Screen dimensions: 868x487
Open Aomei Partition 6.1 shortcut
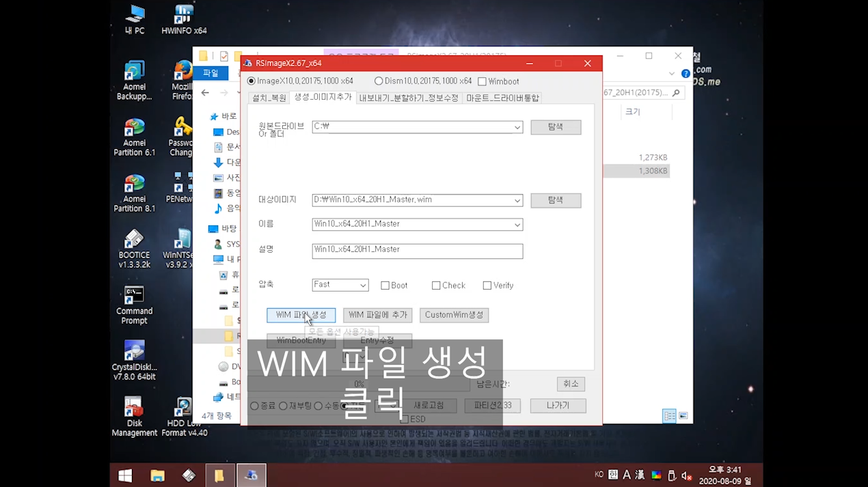134,137
